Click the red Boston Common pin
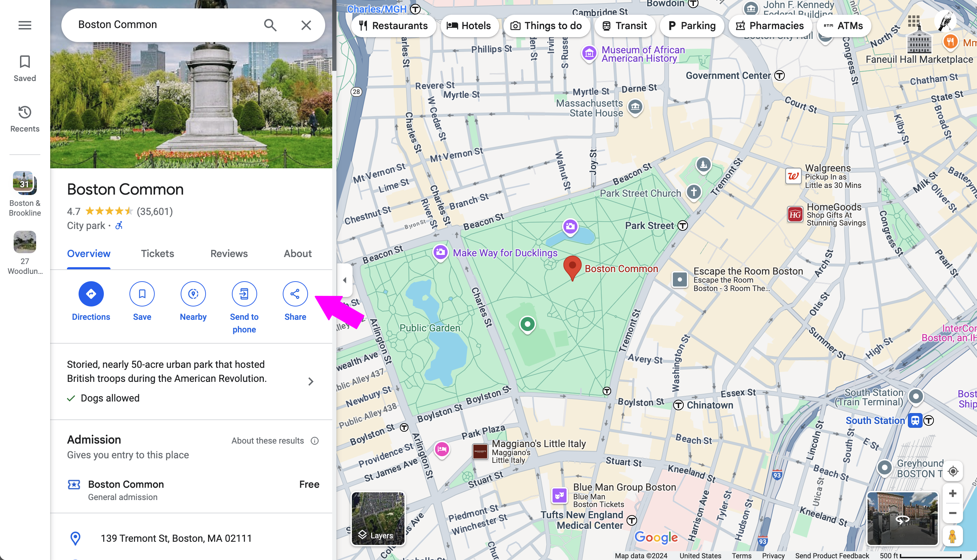The width and height of the screenshot is (977, 560). 572,268
